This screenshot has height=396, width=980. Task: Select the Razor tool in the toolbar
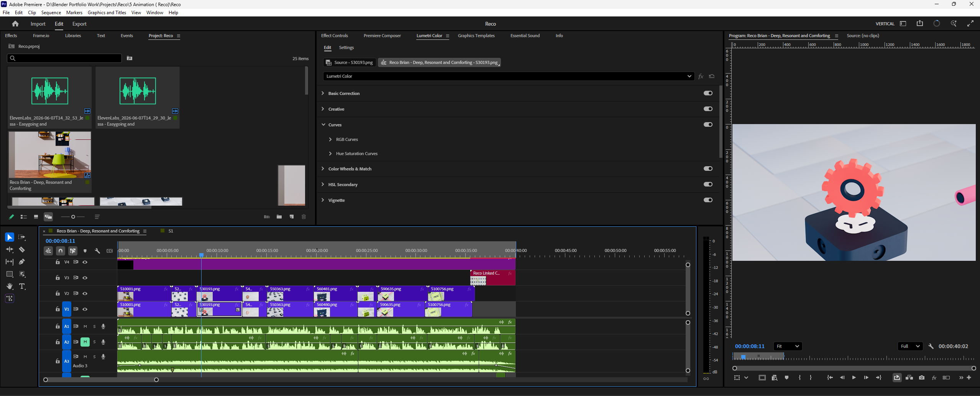[x=22, y=250]
